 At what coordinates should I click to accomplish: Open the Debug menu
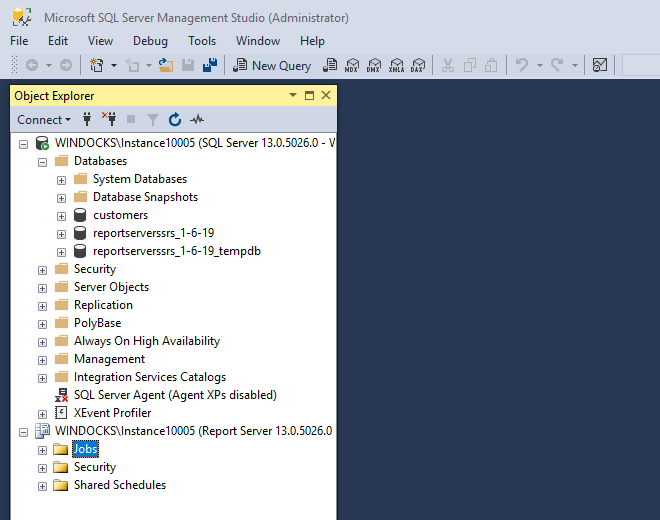[150, 41]
